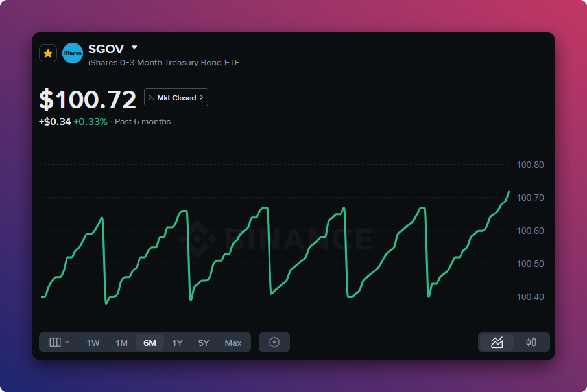Screen dimensions: 587x392
Task: Click the $100.72 price text
Action: (x=88, y=100)
